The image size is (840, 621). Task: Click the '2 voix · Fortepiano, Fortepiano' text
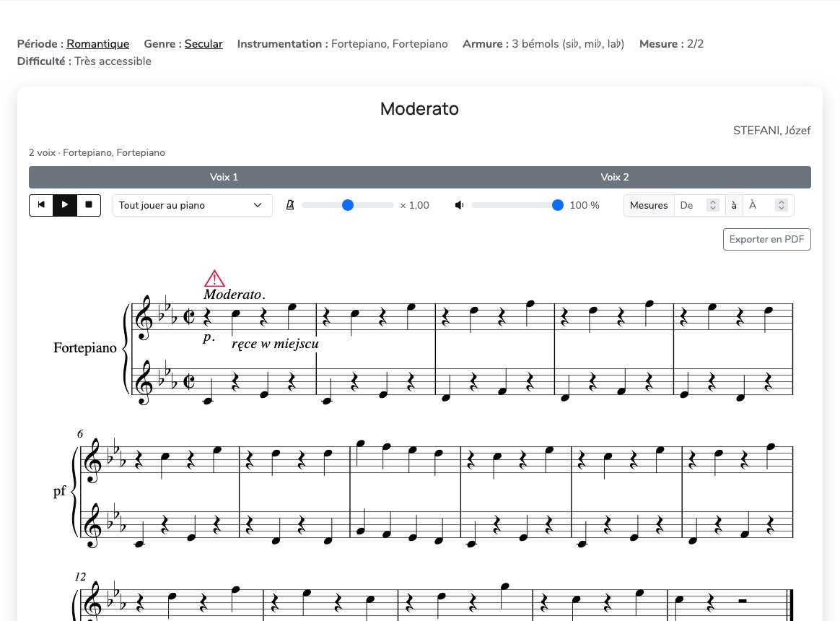[97, 153]
